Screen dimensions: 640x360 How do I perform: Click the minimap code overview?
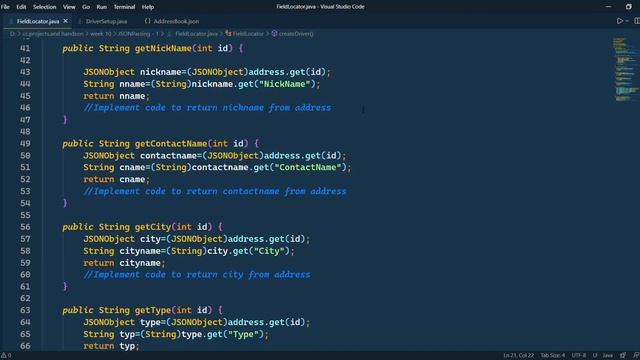coord(625,69)
